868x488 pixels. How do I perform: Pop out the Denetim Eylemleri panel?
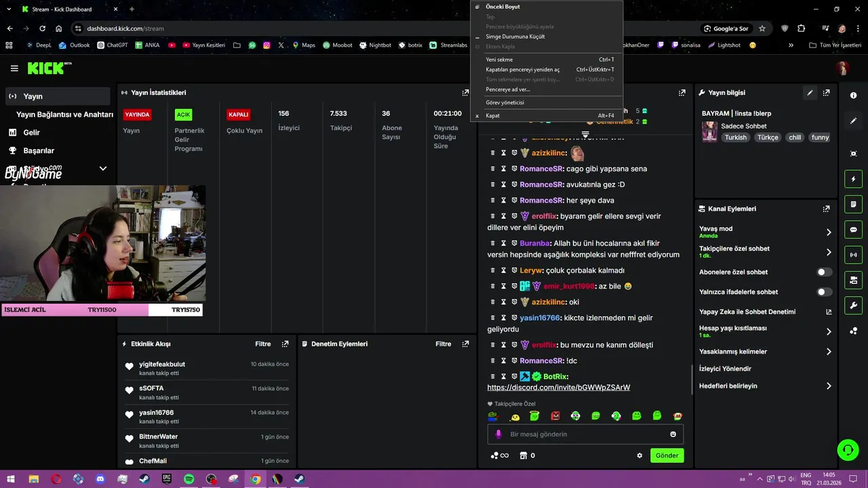click(x=465, y=344)
